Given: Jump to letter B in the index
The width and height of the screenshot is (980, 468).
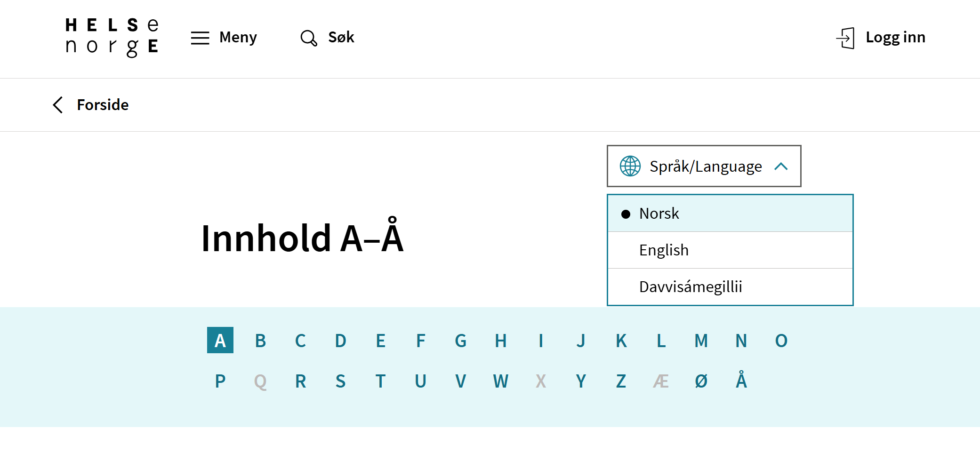Looking at the screenshot, I should click(x=260, y=341).
